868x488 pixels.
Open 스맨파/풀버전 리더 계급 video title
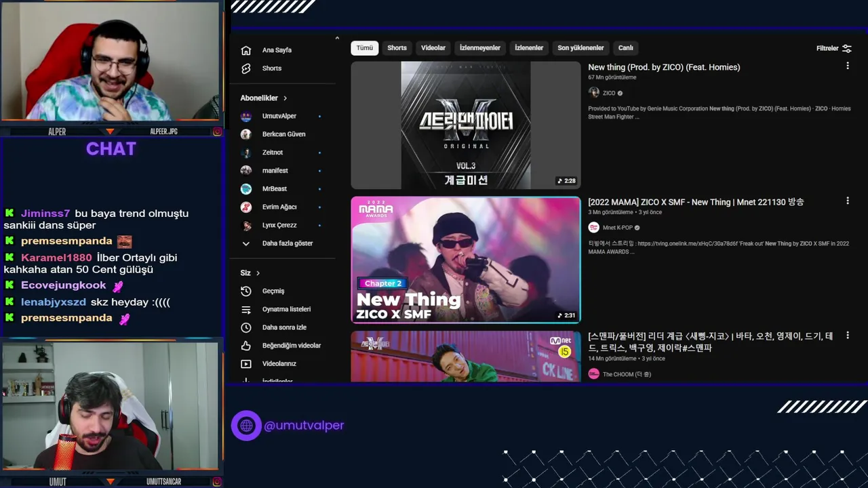coord(711,342)
